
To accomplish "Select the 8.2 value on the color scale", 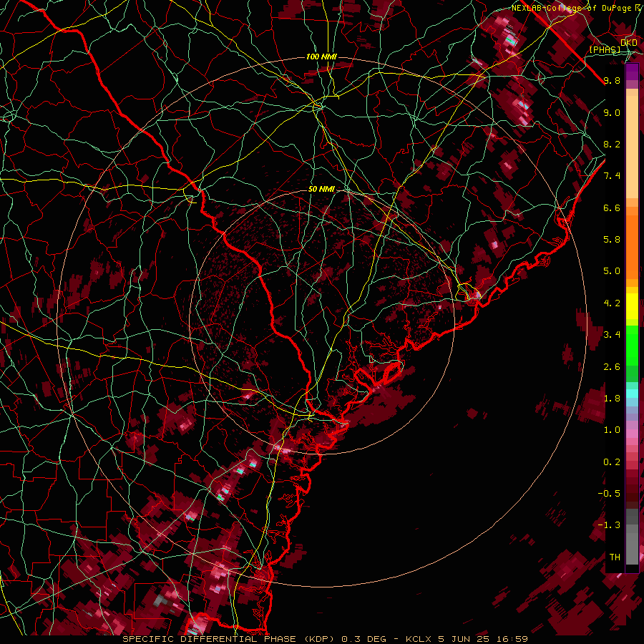I will pyautogui.click(x=612, y=144).
